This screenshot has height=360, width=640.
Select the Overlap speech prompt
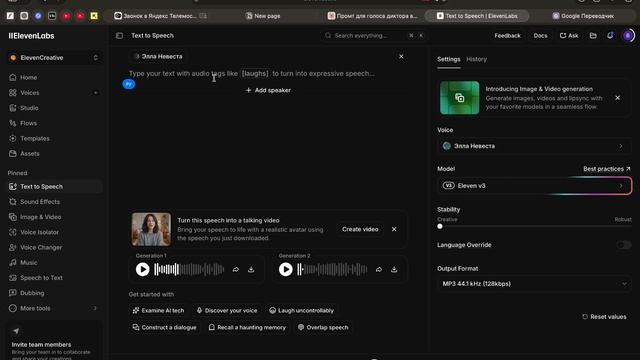click(323, 327)
